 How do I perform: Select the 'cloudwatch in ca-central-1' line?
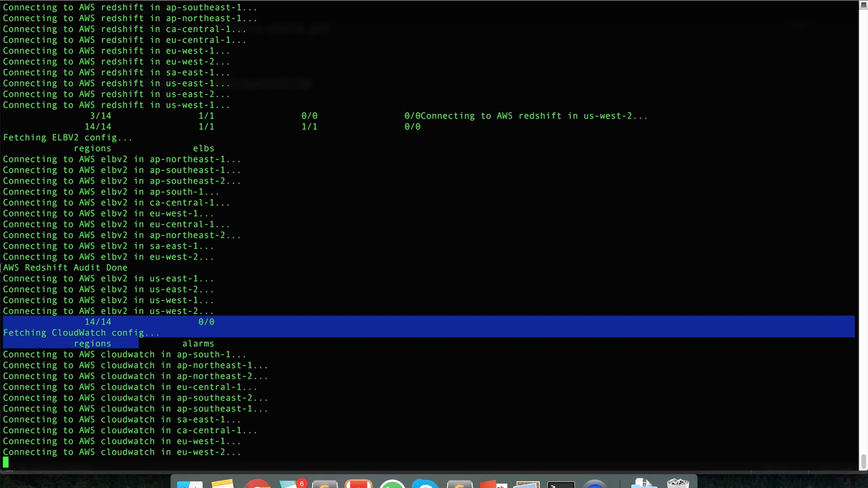click(130, 430)
